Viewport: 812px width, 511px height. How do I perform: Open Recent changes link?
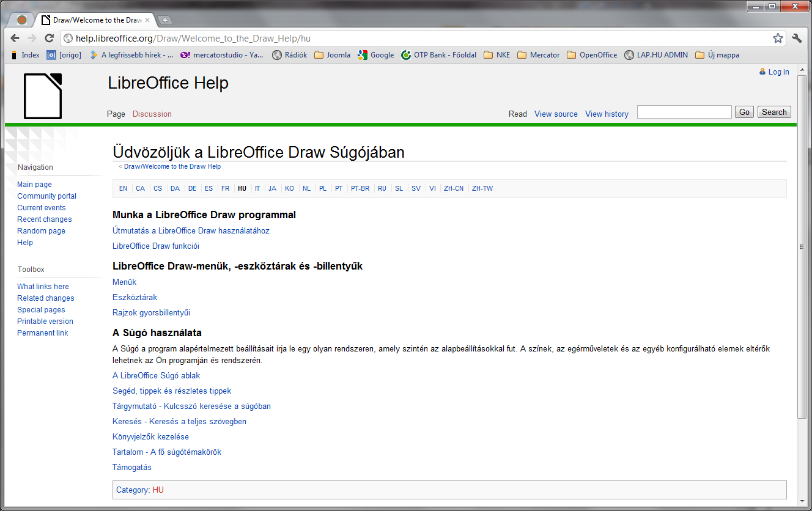click(x=44, y=219)
